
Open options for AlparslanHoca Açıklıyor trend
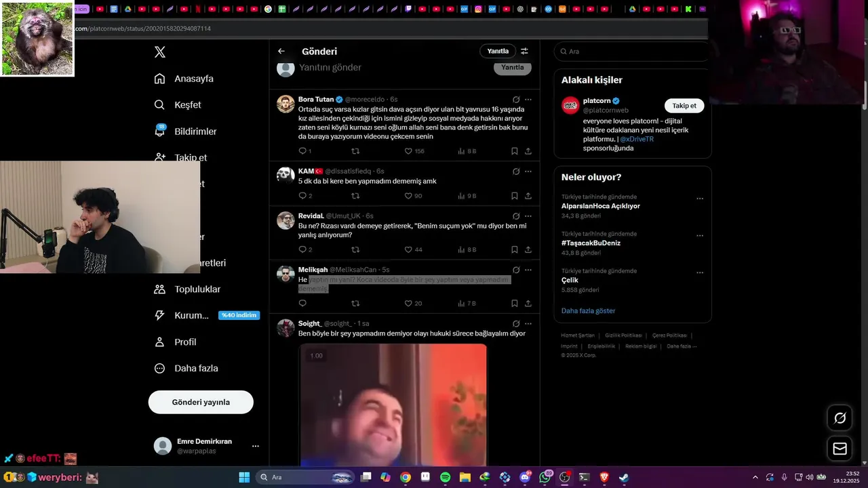pyautogui.click(x=700, y=199)
